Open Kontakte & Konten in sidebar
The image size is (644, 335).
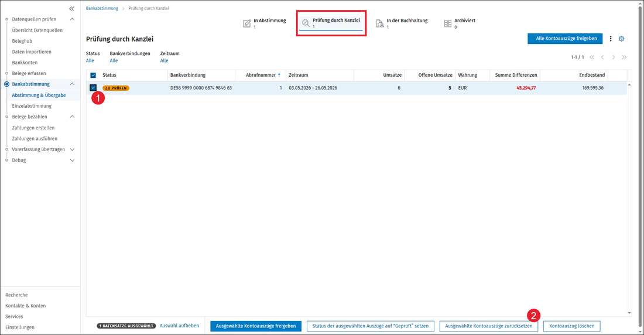pyautogui.click(x=25, y=306)
